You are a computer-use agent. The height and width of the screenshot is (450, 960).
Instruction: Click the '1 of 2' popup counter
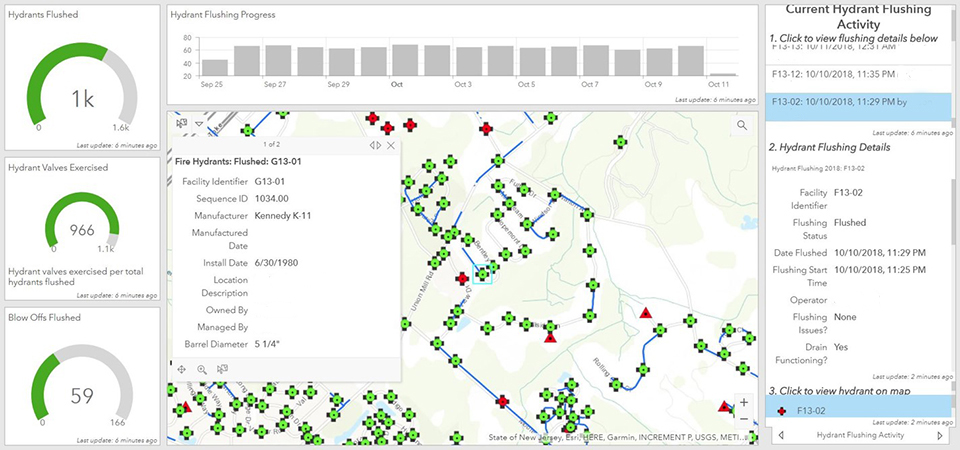coord(271,144)
